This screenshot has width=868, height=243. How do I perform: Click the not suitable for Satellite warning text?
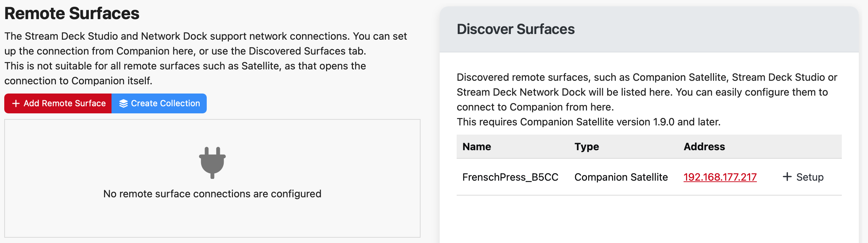click(x=185, y=73)
